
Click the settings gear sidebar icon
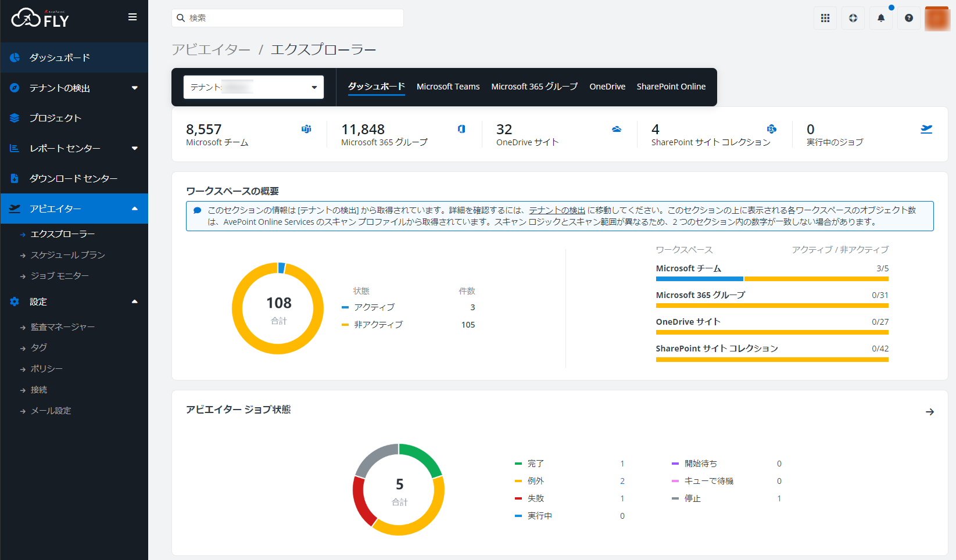click(x=15, y=301)
